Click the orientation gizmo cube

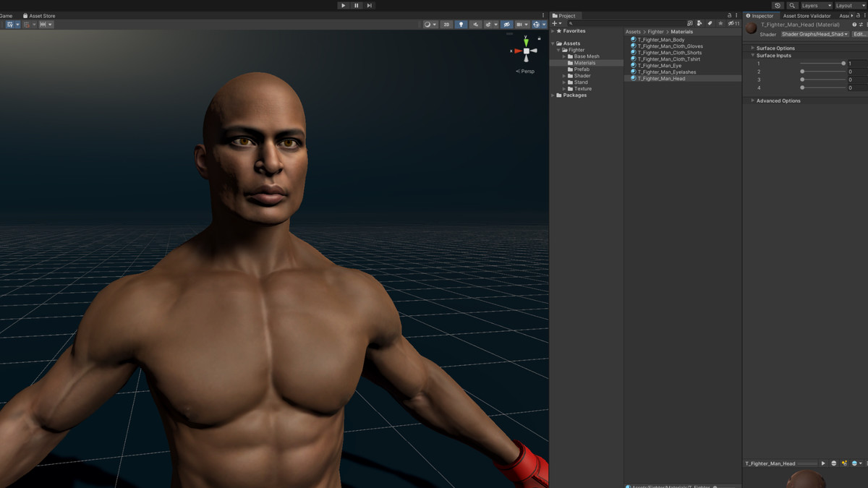(527, 51)
